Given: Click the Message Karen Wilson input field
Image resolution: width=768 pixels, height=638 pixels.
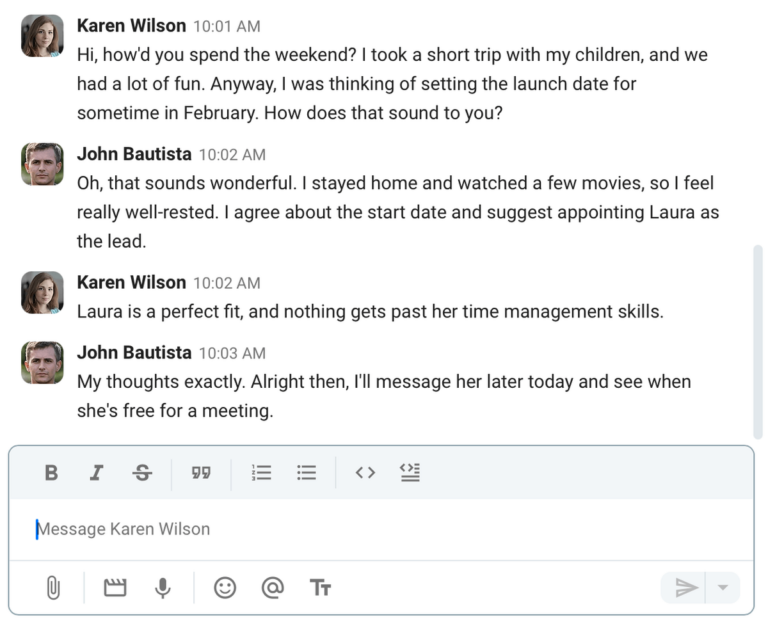Looking at the screenshot, I should (x=380, y=529).
